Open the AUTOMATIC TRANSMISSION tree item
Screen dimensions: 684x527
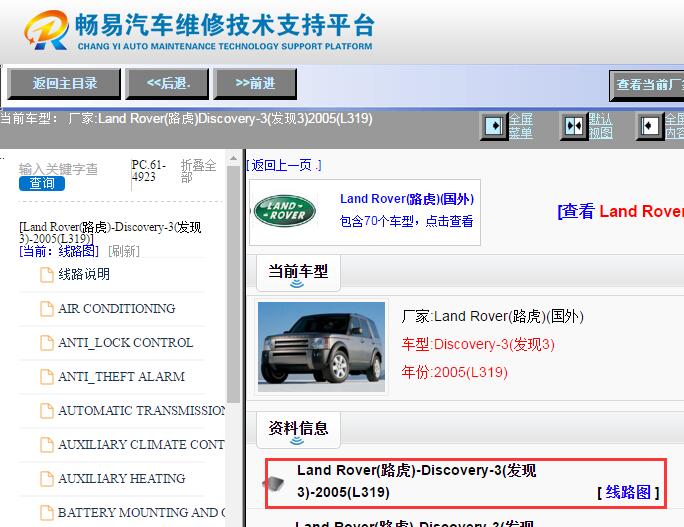(x=142, y=411)
